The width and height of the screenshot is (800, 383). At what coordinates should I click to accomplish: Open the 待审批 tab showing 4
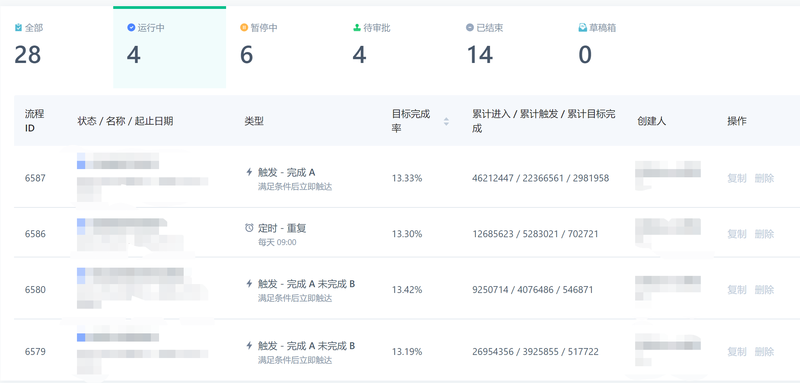(395, 47)
